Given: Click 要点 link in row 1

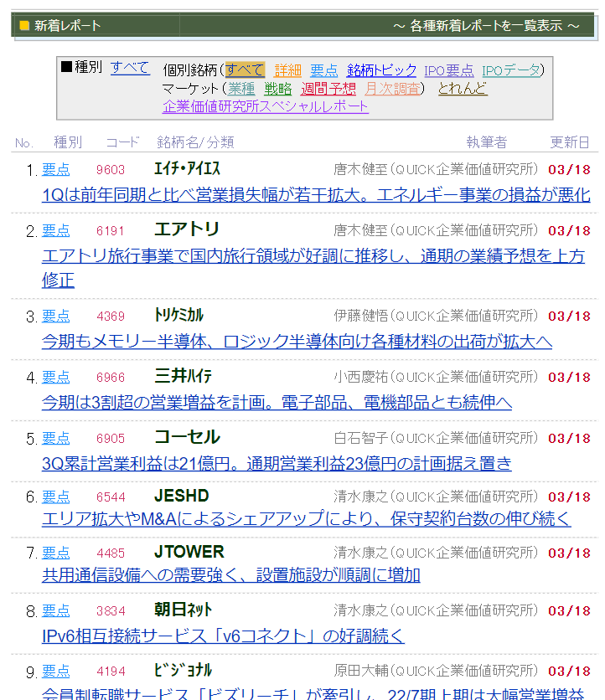Looking at the screenshot, I should pos(56,170).
